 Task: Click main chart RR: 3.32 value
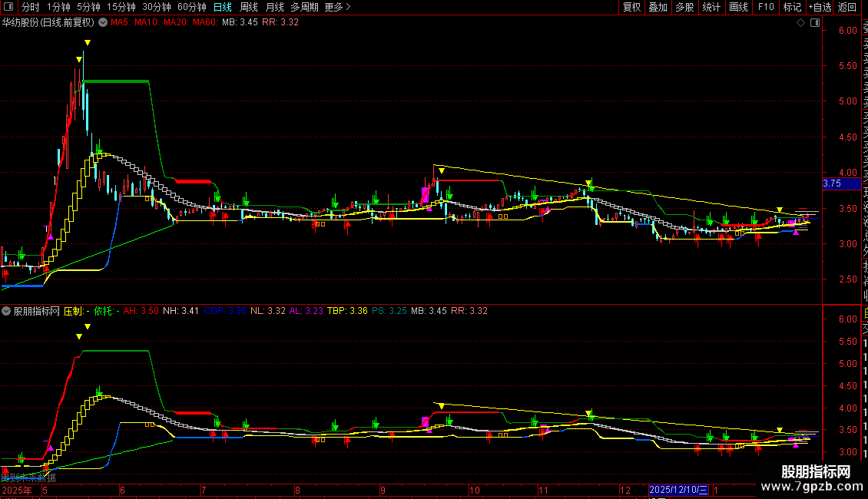pyautogui.click(x=280, y=22)
